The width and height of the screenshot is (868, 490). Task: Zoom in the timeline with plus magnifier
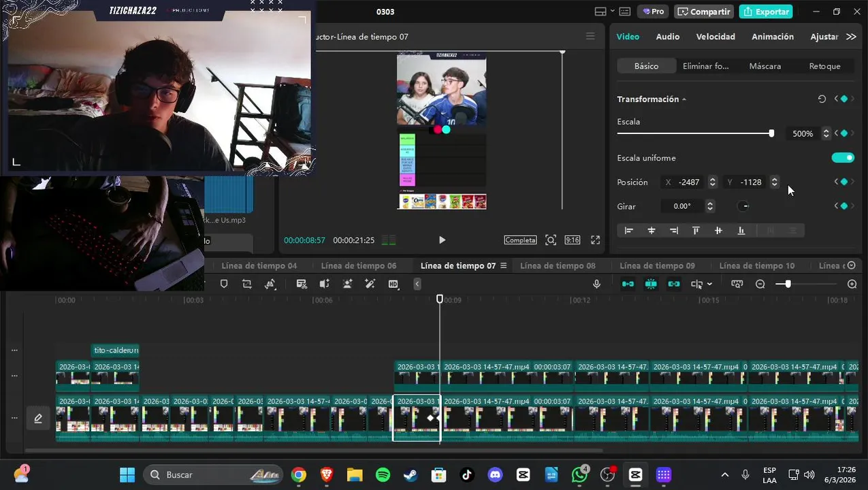click(x=852, y=284)
